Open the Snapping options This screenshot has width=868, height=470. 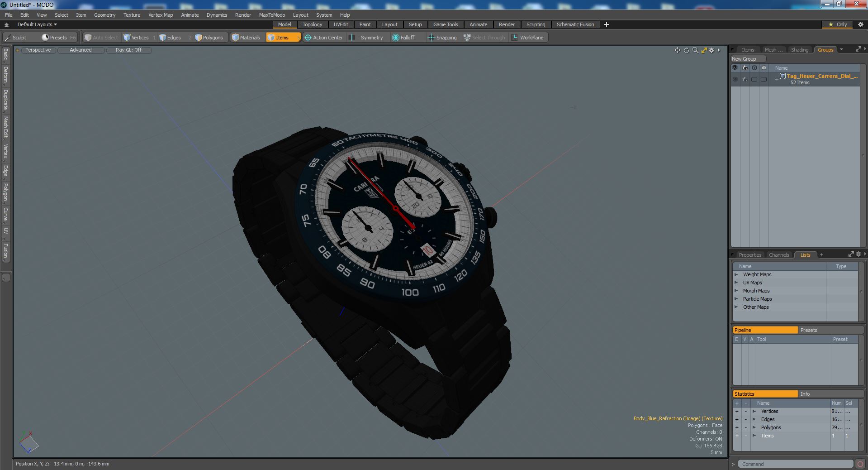442,38
